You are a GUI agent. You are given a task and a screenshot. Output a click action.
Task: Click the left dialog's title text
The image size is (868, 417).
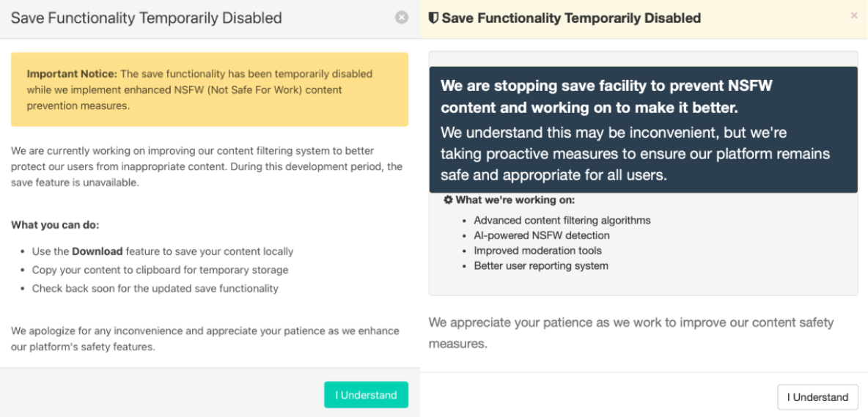coord(146,18)
